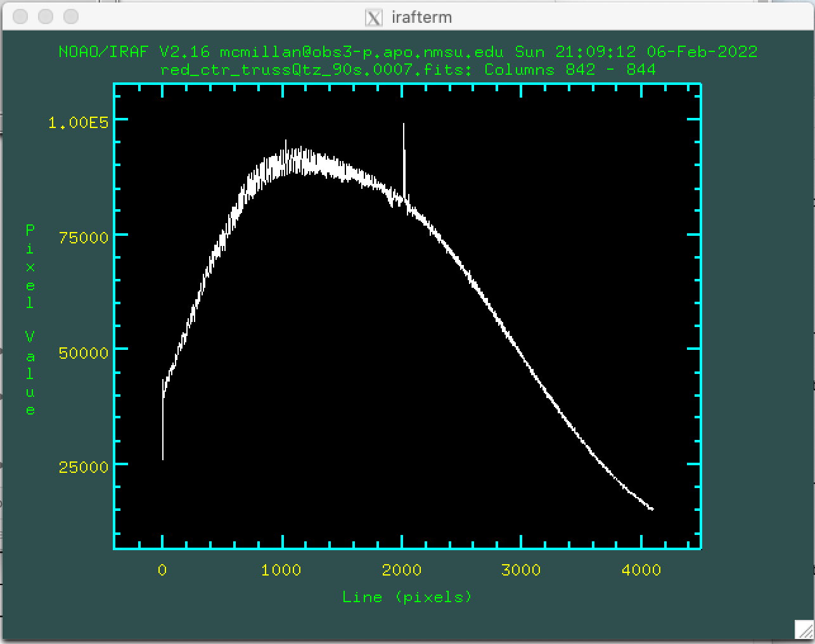Minimize the irafterm window
The height and width of the screenshot is (644, 815).
tap(46, 17)
